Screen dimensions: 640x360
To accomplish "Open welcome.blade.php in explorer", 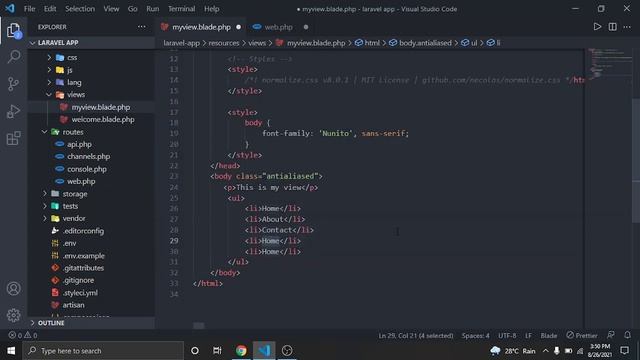I will tap(91, 119).
